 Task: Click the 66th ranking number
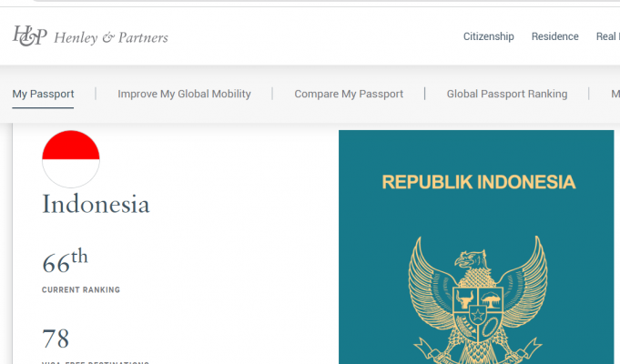pos(65,262)
